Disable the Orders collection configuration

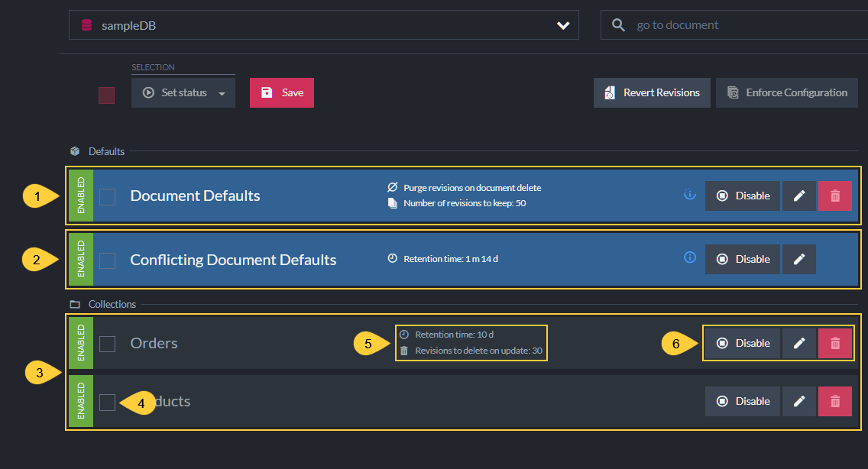click(x=743, y=343)
